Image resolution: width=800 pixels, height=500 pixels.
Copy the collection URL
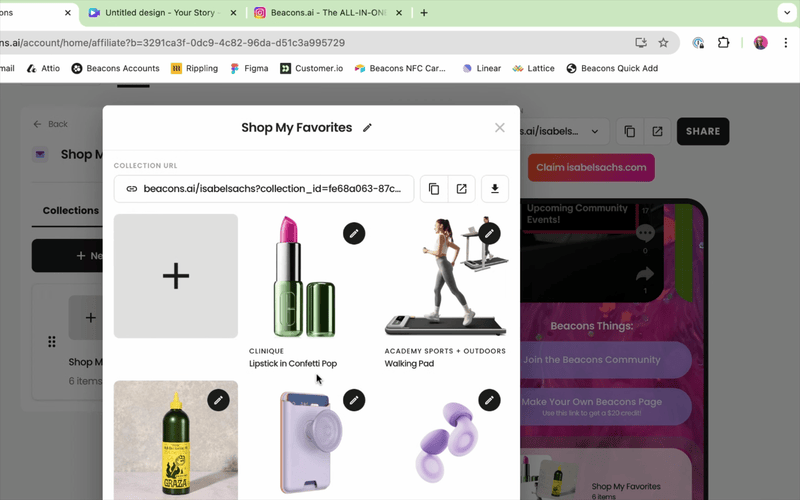pyautogui.click(x=434, y=189)
